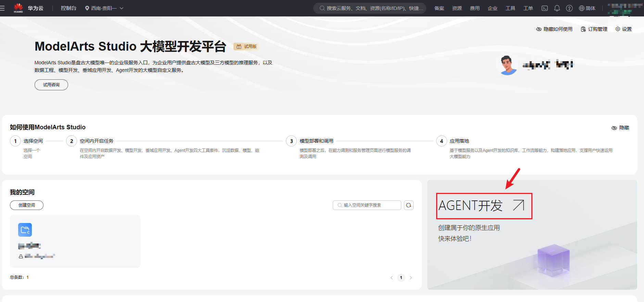This screenshot has height=302, width=644.
Task: Open 订购管理 page
Action: 594,29
